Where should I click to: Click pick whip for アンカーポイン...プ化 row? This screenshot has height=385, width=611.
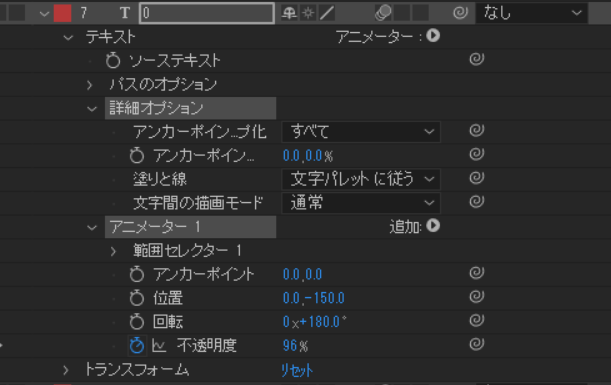477,130
